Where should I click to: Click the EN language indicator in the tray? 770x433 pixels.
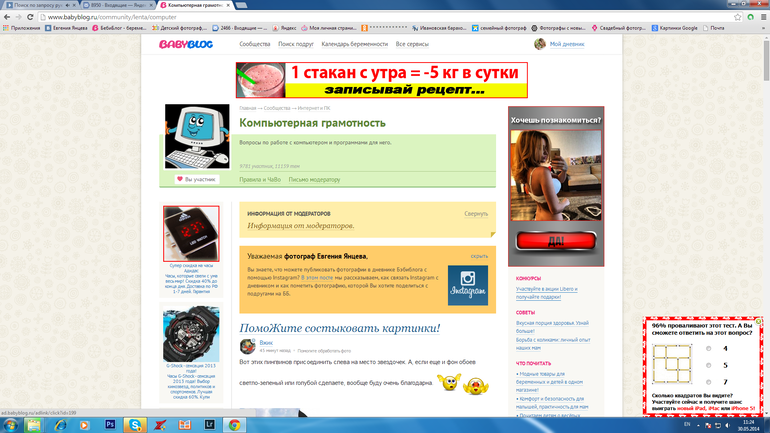pos(687,425)
